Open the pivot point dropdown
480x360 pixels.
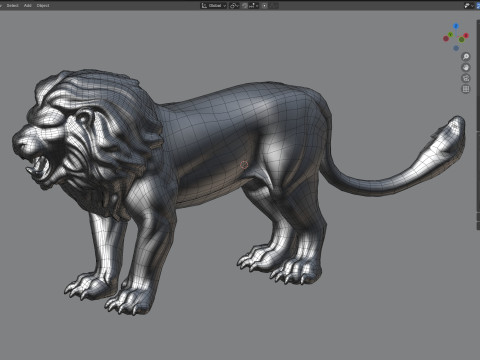point(234,6)
